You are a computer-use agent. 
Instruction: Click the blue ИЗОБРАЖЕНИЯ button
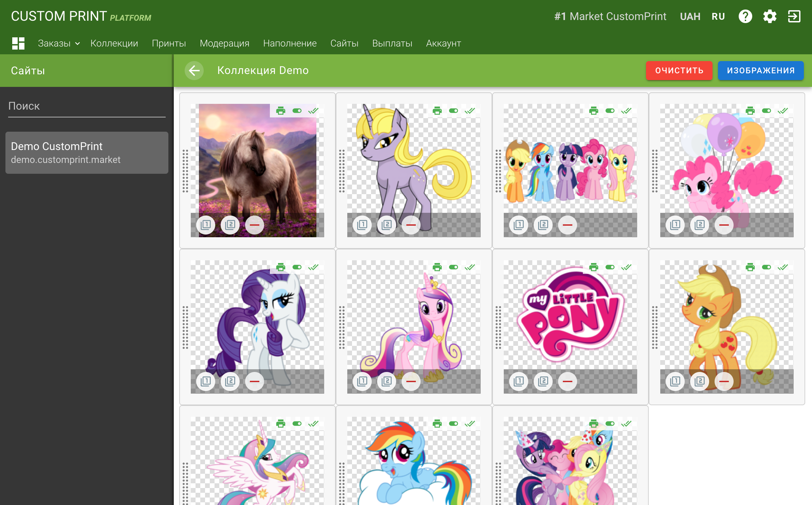pyautogui.click(x=761, y=71)
